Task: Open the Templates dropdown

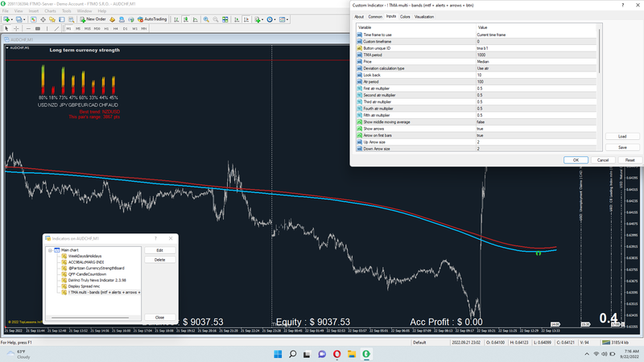Action: point(283,19)
